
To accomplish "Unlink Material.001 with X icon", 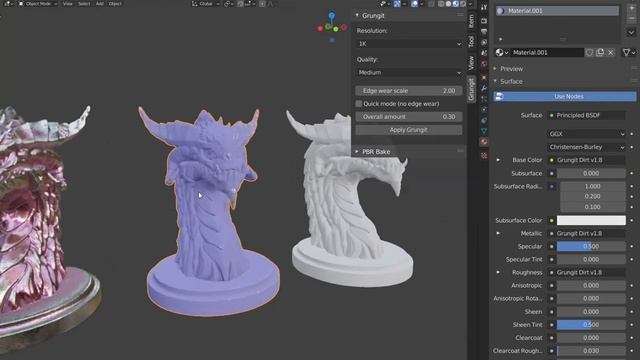I will pos(611,53).
